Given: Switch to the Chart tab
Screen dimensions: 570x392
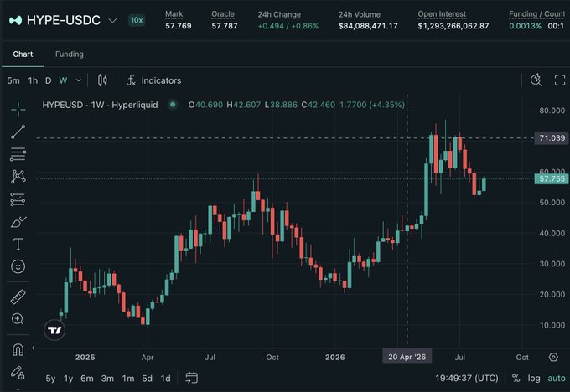Looking at the screenshot, I should pos(23,54).
